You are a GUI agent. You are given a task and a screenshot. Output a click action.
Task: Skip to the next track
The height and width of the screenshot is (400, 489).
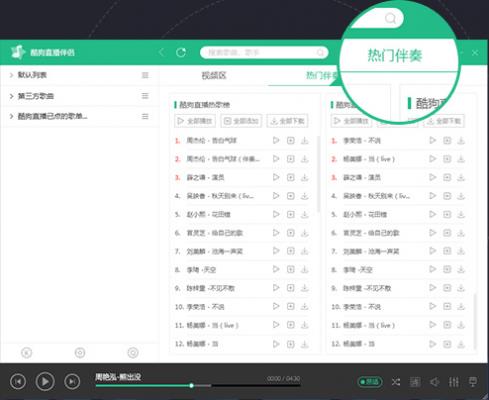click(72, 381)
